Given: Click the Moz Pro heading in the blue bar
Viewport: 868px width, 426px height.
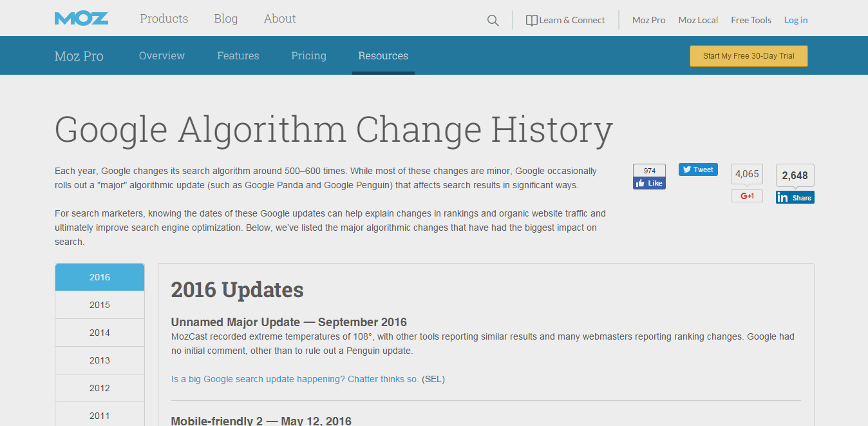Looking at the screenshot, I should click(79, 56).
